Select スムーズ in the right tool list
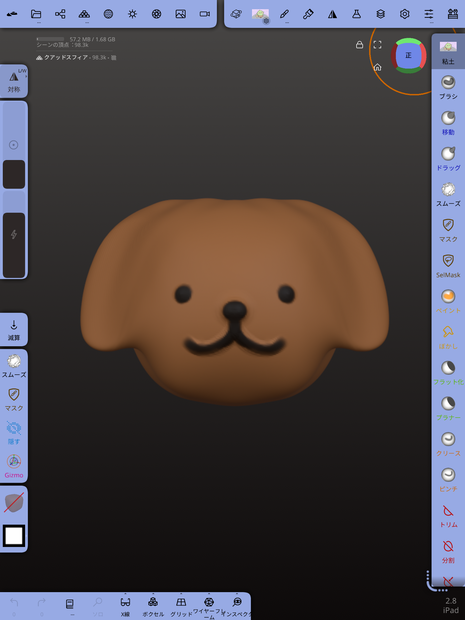 448,195
